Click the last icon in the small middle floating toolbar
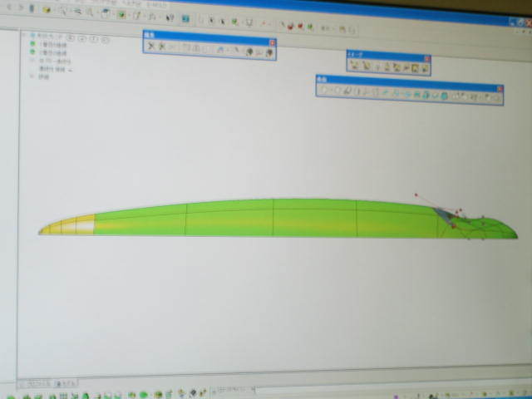 point(425,69)
